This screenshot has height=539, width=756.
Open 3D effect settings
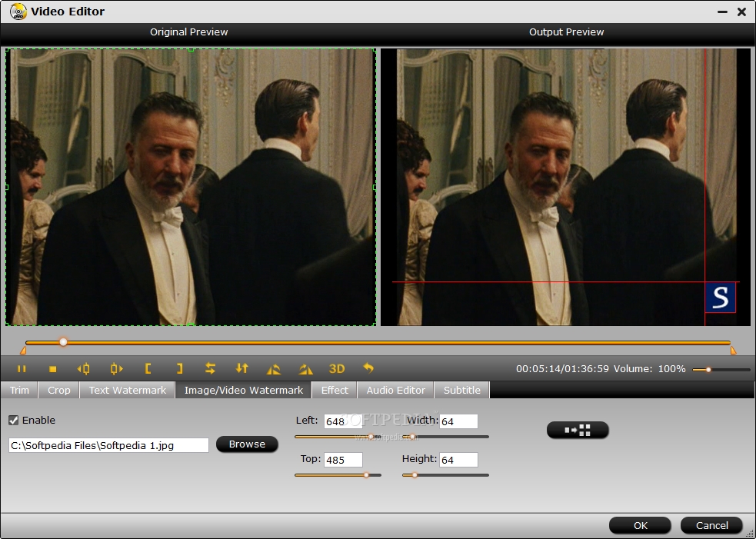337,369
